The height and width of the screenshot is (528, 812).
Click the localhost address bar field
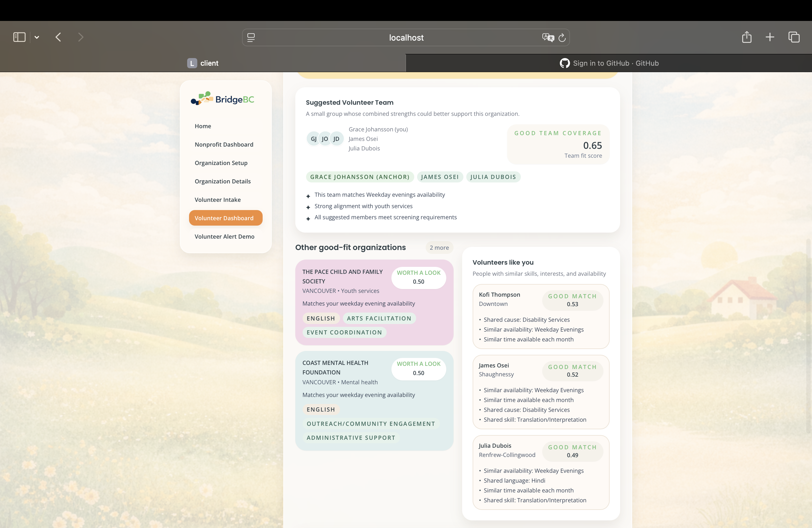click(405, 37)
